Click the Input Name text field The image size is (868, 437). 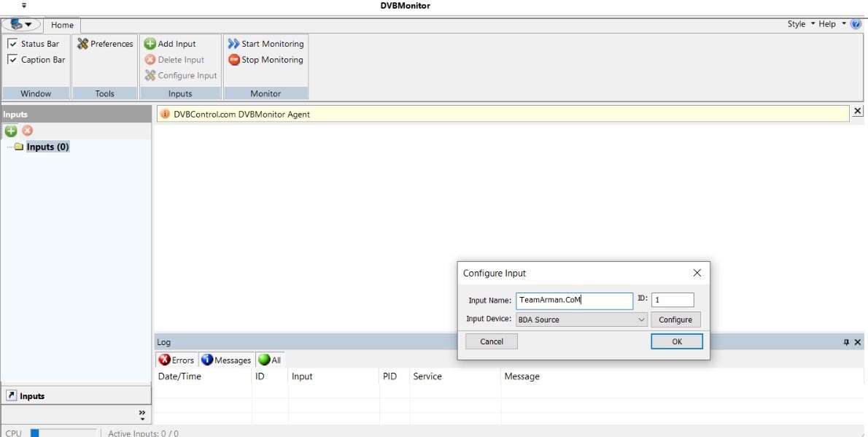click(x=574, y=300)
